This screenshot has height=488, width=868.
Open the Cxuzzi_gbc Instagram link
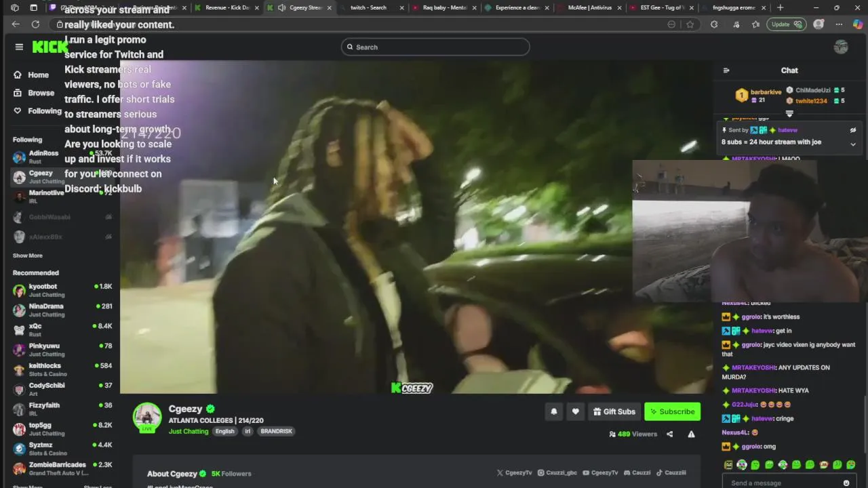557,473
